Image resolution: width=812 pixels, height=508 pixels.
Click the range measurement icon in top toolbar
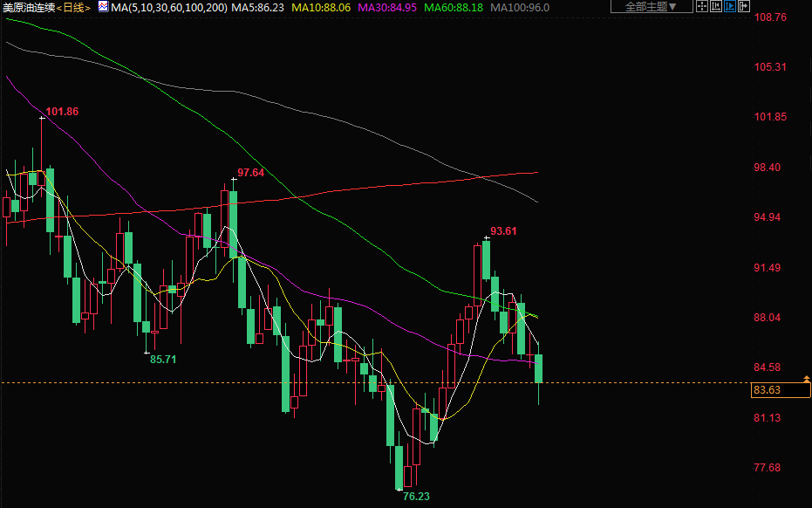click(x=716, y=7)
